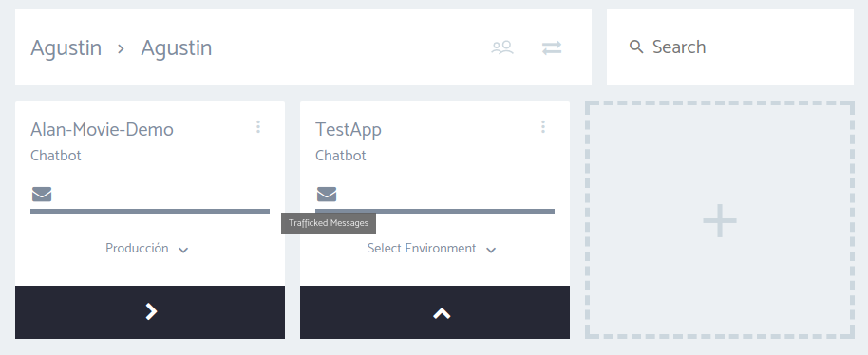868x355 pixels.
Task: Click the Alan-Movie-Demo app title
Action: point(102,129)
